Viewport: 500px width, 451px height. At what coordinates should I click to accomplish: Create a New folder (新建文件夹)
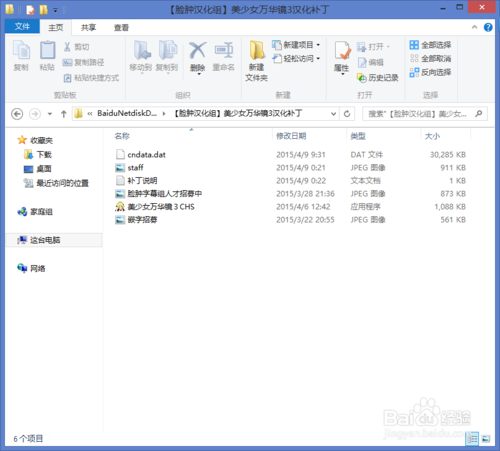point(257,61)
